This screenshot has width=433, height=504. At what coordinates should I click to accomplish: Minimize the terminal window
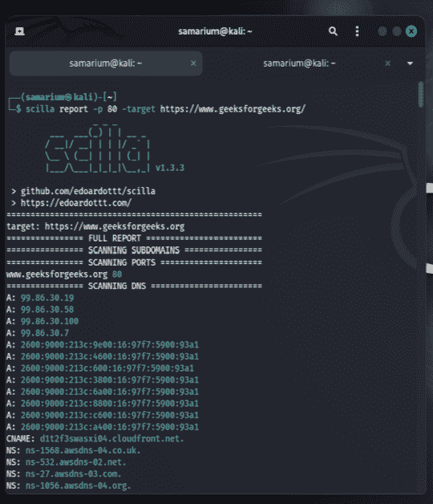[382, 31]
